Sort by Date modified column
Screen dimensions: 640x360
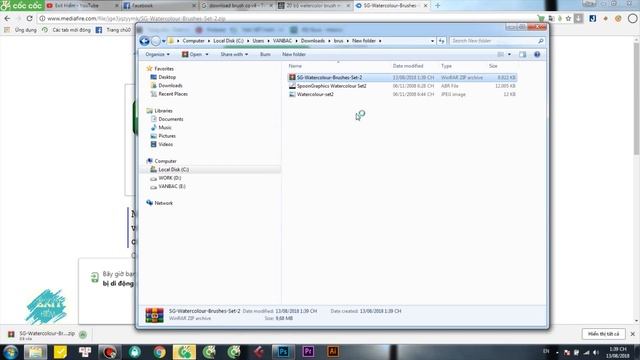(408, 66)
